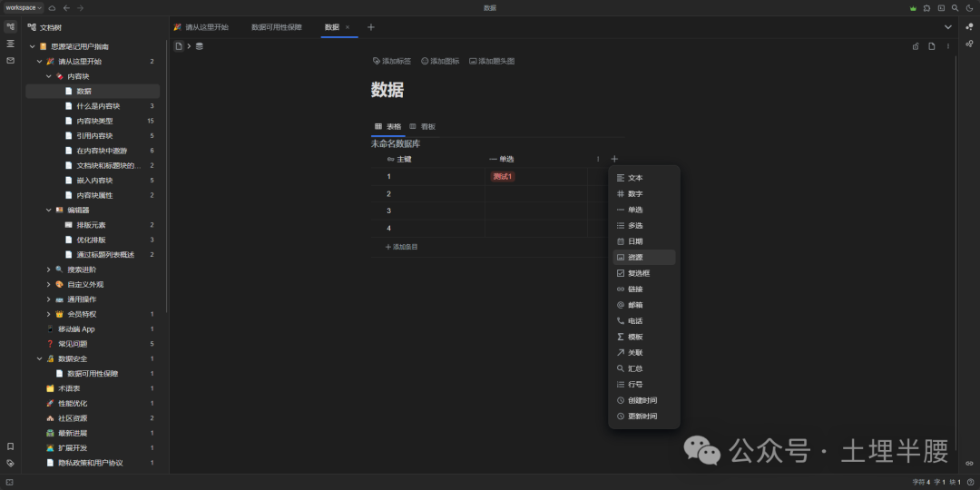Collapse the 编辑器 tree node

(49, 210)
